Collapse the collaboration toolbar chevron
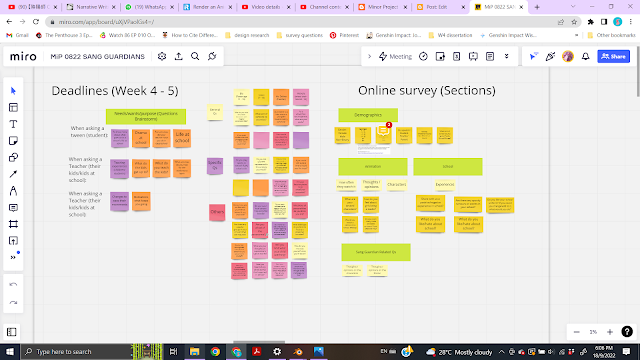 pyautogui.click(x=369, y=56)
